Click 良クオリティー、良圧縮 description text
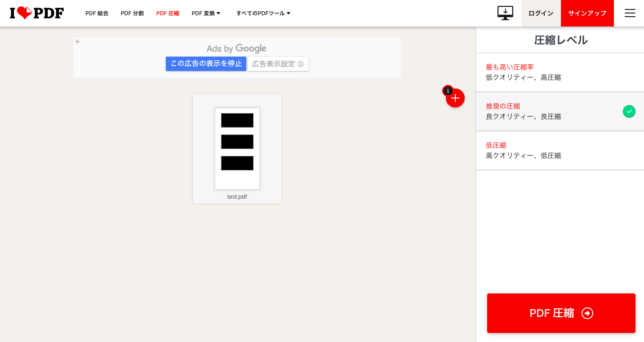 (x=524, y=116)
